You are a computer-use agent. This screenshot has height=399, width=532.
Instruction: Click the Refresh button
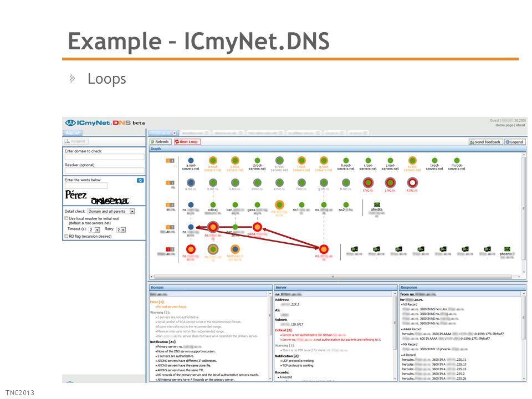point(160,142)
